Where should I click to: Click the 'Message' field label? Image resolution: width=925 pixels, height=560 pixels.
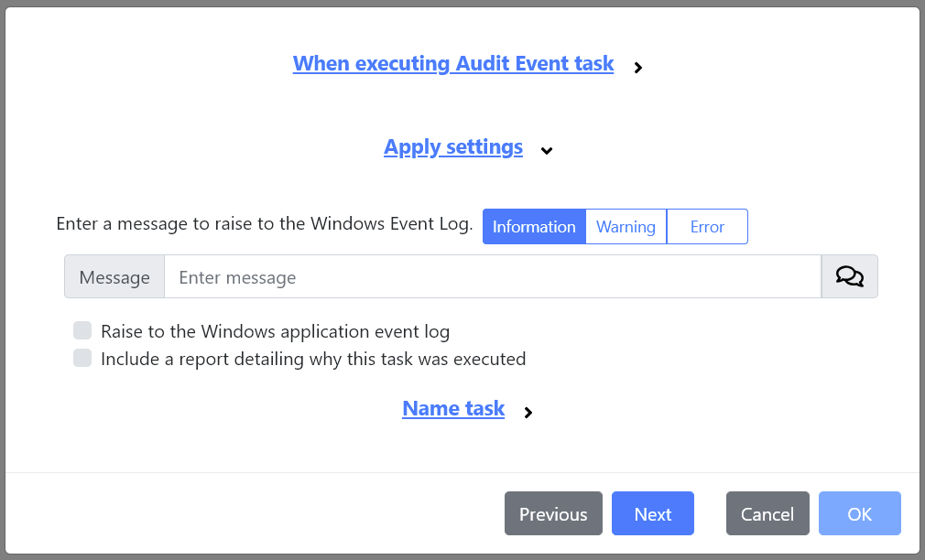114,276
